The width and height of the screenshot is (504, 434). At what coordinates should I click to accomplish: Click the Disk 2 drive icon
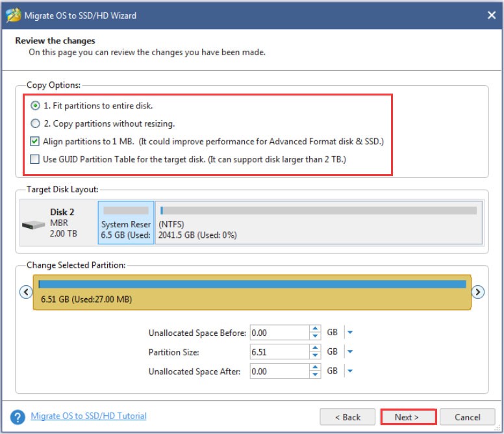coord(33,224)
